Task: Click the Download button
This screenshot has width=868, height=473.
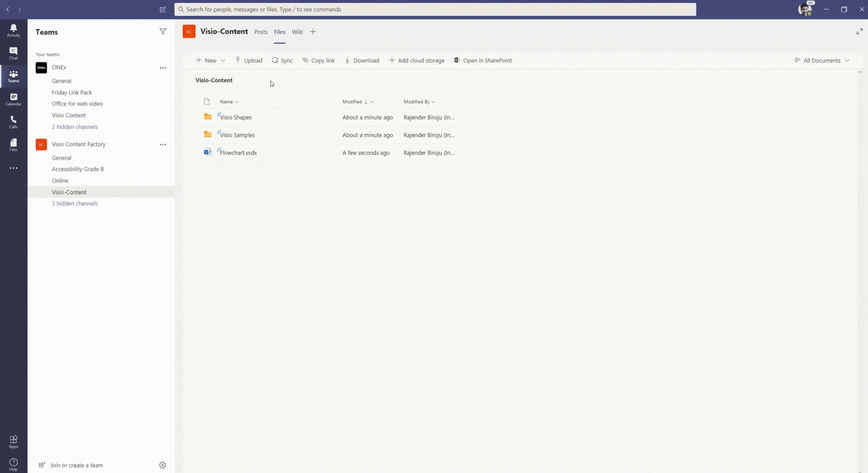Action: (362, 60)
